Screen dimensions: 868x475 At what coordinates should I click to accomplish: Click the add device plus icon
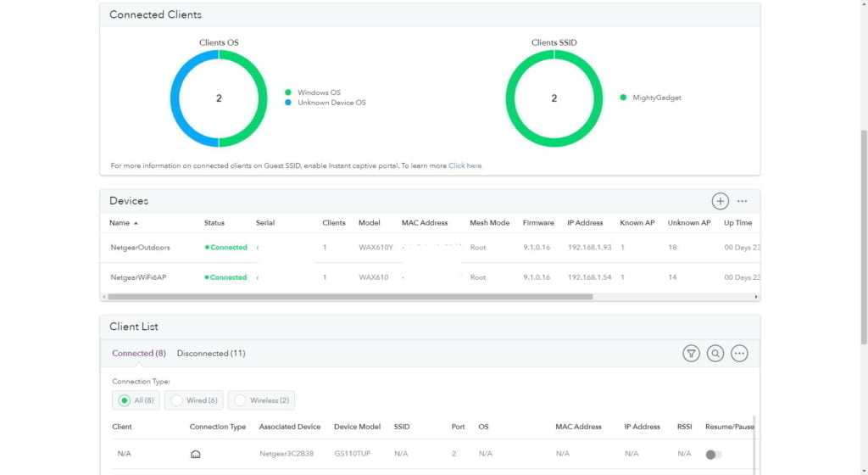point(720,201)
